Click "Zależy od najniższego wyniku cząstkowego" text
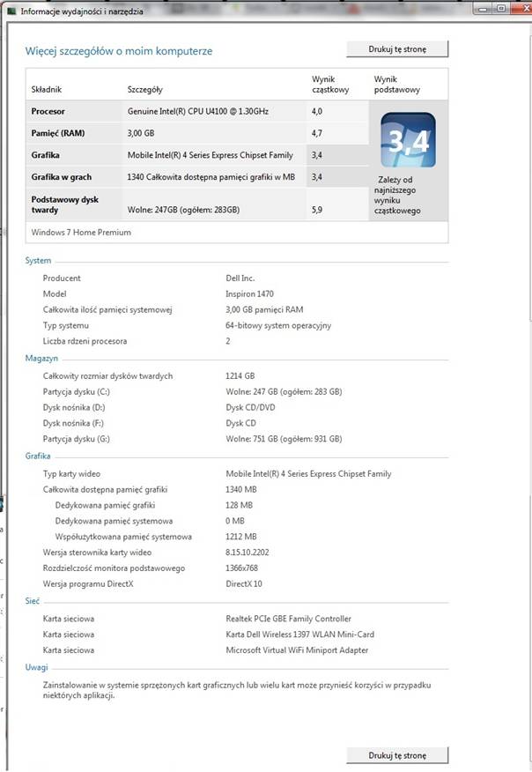Image resolution: width=532 pixels, height=772 pixels. pos(396,195)
